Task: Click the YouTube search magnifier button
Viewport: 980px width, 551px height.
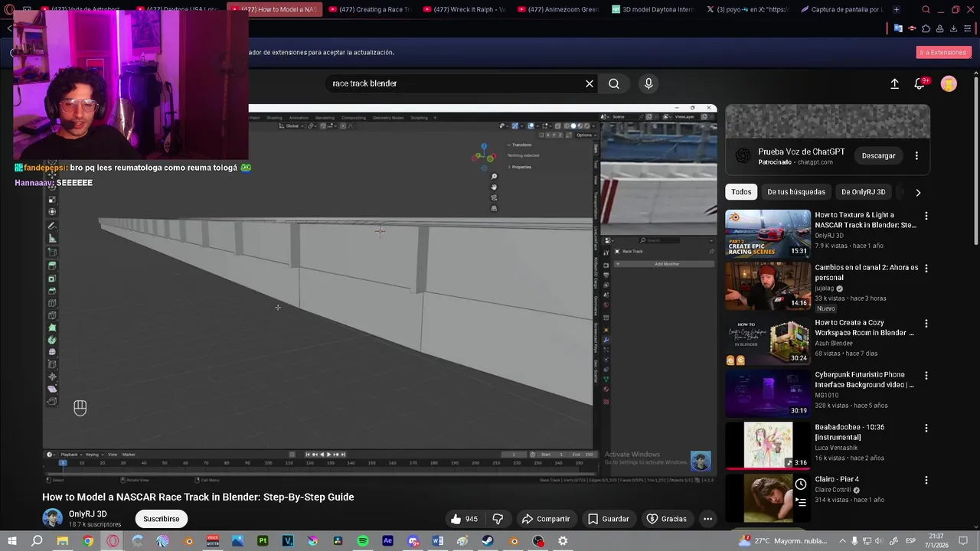Action: point(614,83)
